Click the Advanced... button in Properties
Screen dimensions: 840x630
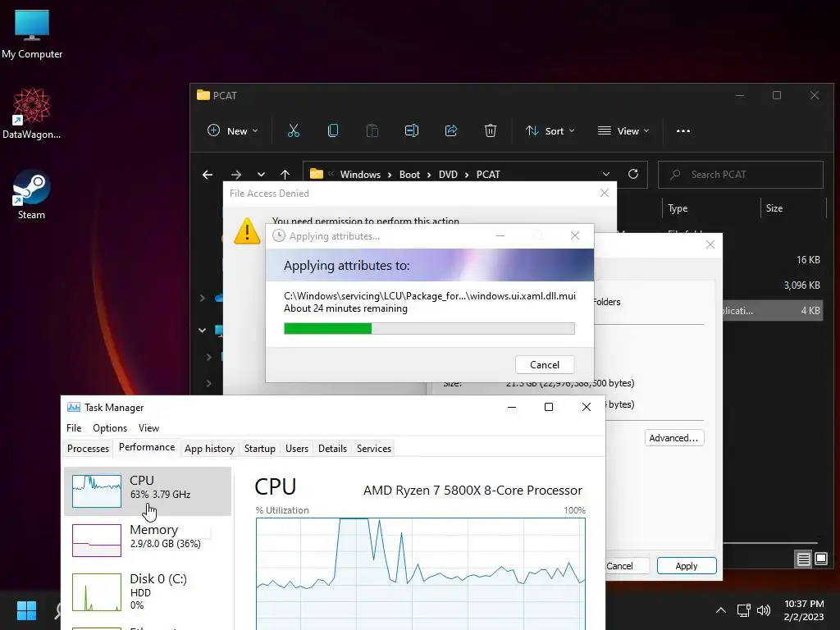pyautogui.click(x=674, y=438)
